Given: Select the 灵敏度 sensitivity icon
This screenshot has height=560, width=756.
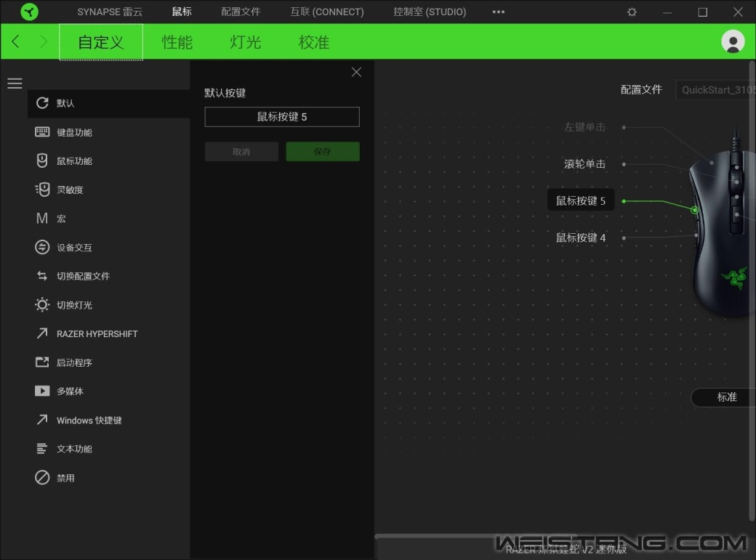Looking at the screenshot, I should (42, 190).
